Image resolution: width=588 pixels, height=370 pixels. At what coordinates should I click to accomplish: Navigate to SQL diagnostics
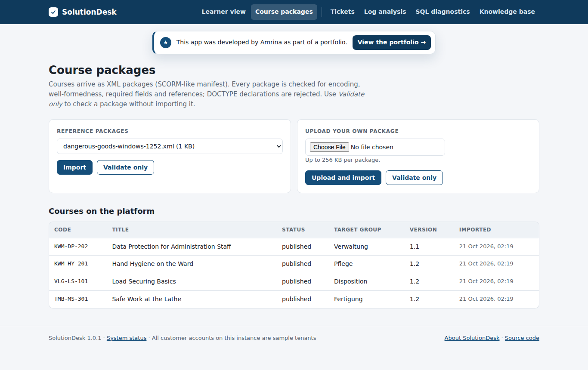click(443, 12)
